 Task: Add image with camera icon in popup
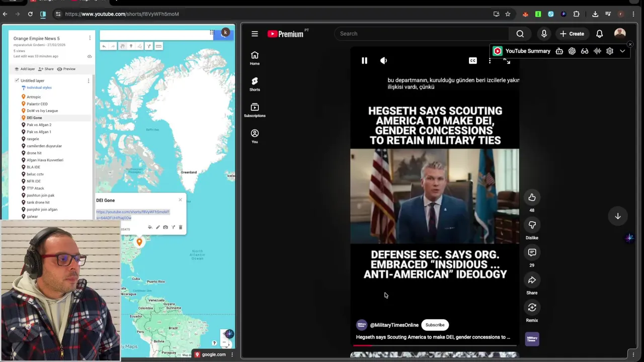165,227
